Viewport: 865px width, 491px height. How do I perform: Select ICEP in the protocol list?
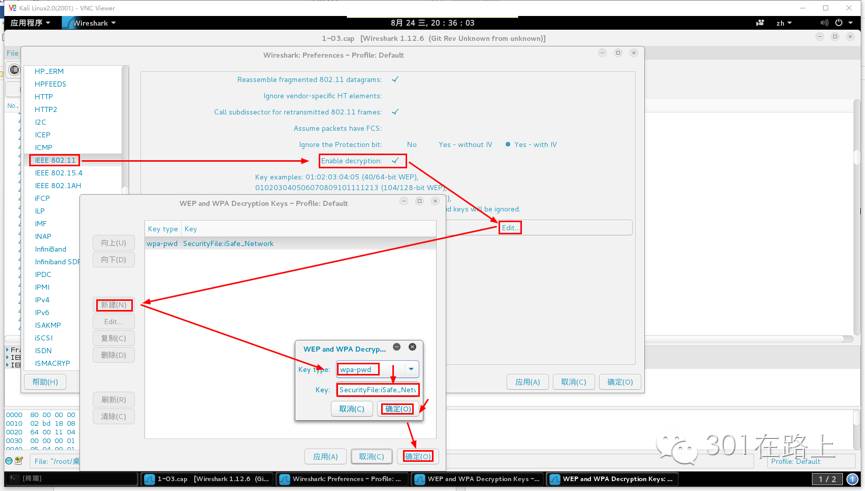pos(42,135)
